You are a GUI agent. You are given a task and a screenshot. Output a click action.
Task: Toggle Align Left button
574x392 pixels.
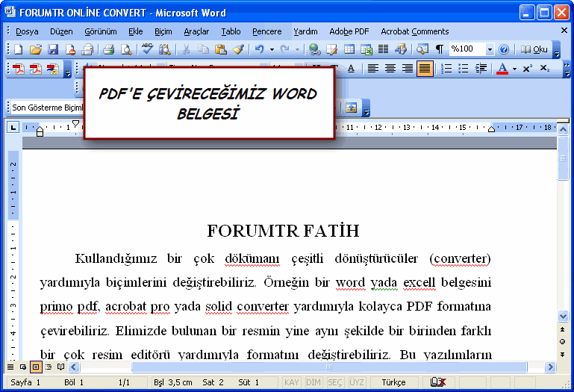point(372,69)
